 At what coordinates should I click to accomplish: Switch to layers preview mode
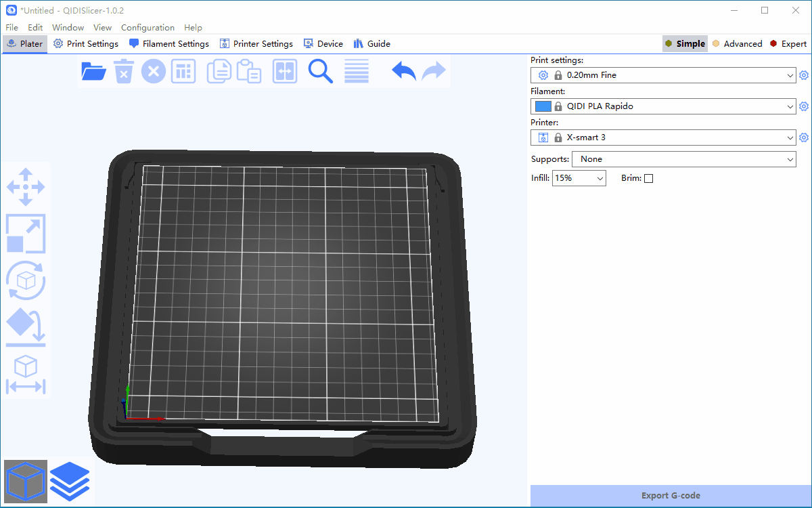69,481
